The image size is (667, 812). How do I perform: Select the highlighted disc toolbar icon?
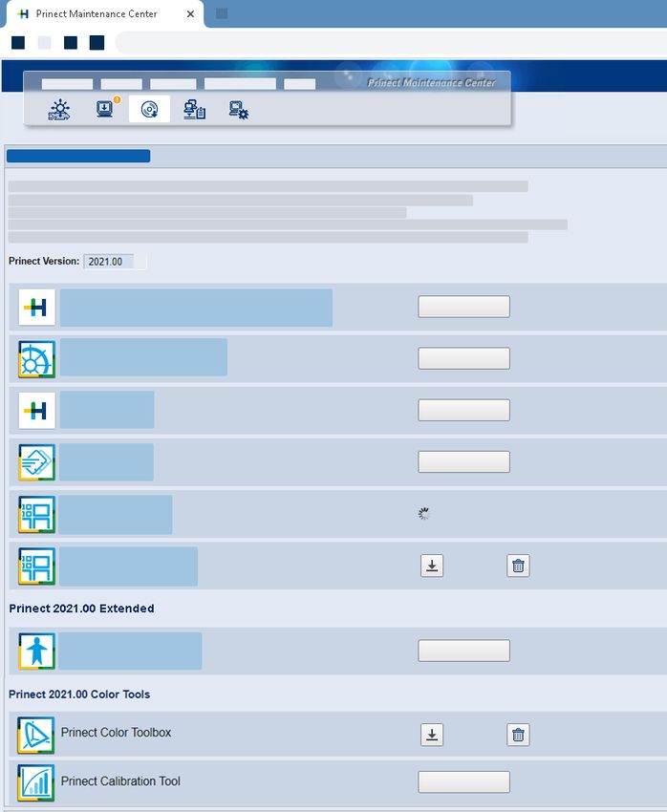click(x=149, y=109)
